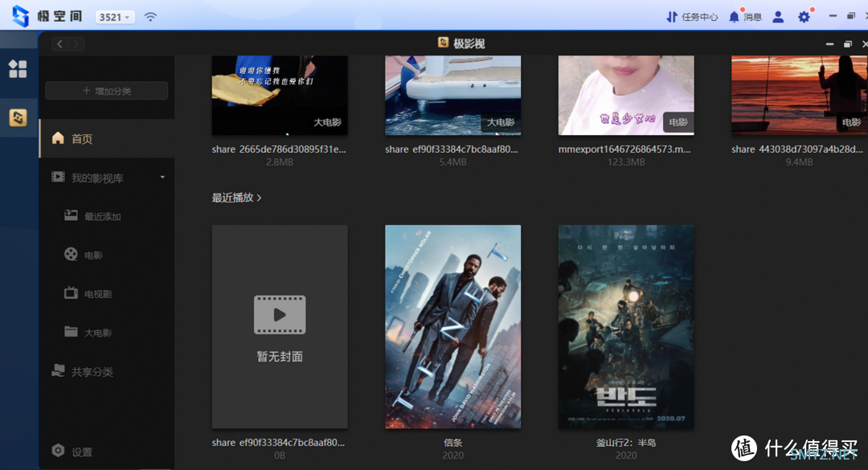868x470 pixels.
Task: Maximize the 极影视 inner window
Action: (x=848, y=43)
